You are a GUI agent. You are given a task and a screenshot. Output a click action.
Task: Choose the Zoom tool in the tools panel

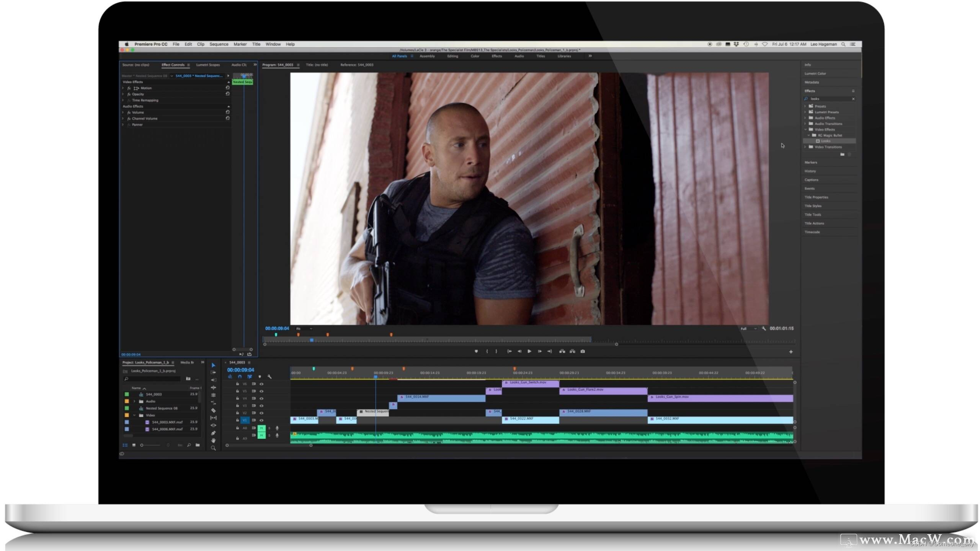tap(213, 448)
